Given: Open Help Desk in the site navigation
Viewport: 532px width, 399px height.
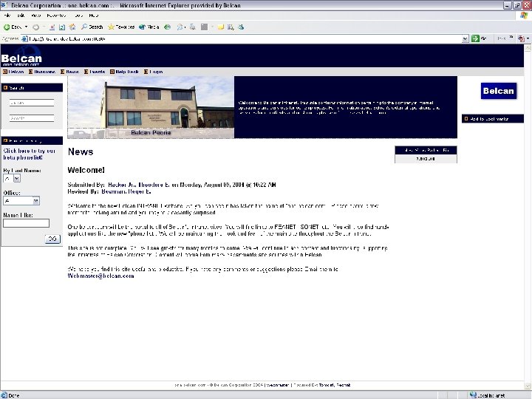Looking at the screenshot, I should click(x=127, y=72).
